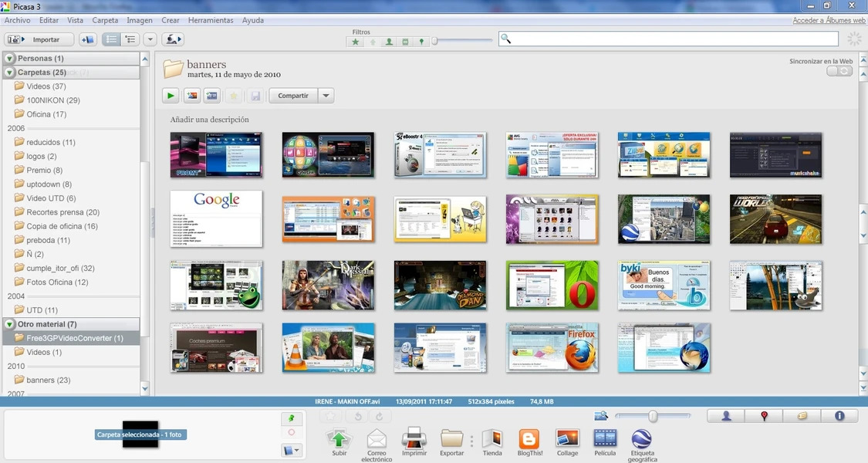The height and width of the screenshot is (463, 868).
Task: Click the Película movie icon
Action: click(x=605, y=439)
